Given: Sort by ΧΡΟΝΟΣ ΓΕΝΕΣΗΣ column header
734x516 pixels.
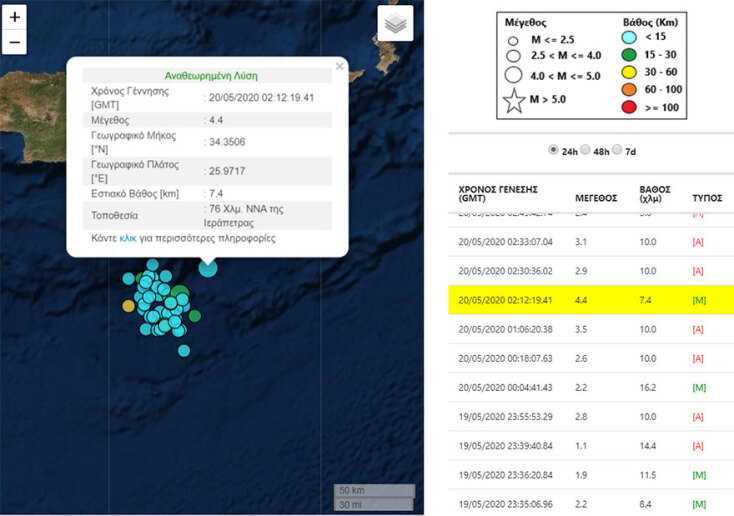Looking at the screenshot, I should [x=498, y=193].
